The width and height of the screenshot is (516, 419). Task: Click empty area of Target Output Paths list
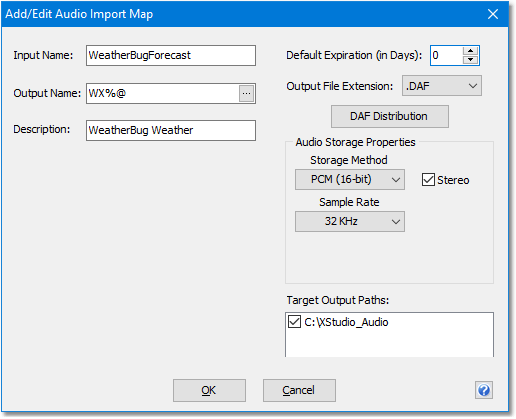point(389,343)
